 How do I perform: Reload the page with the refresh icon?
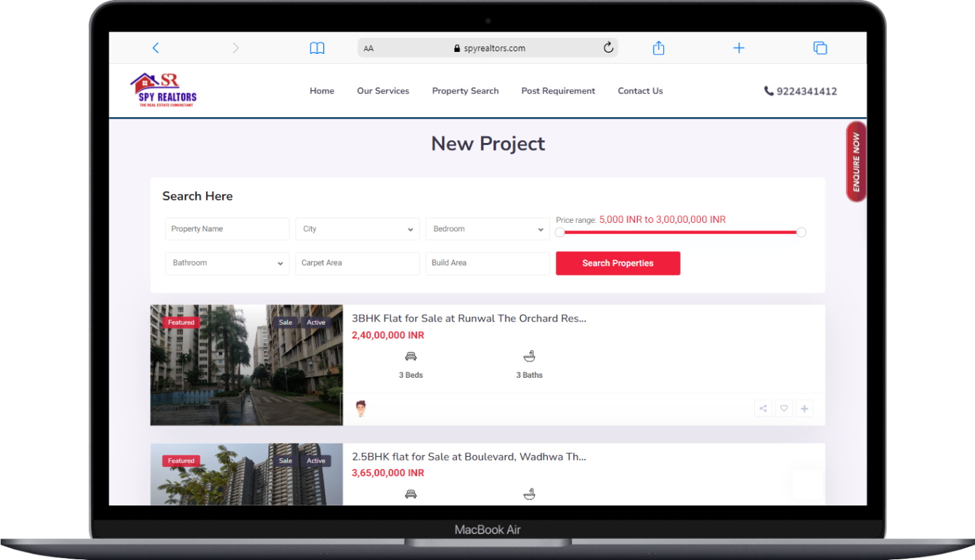tap(608, 48)
